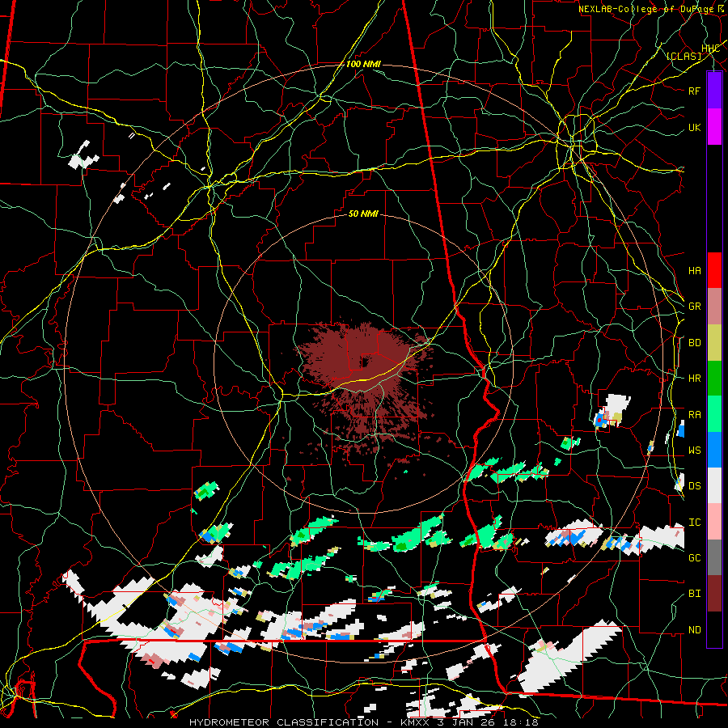
Task: Click the HHC product label
Action: tap(710, 49)
